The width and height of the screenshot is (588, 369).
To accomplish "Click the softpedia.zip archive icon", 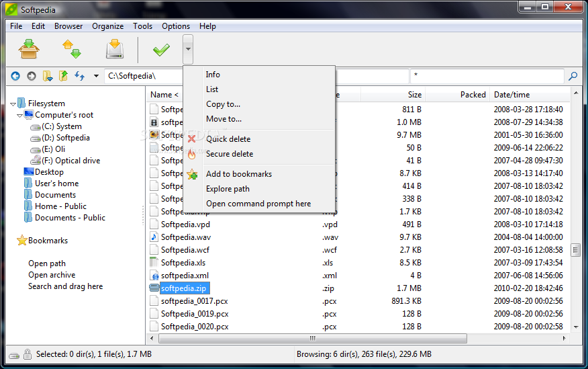I will click(x=154, y=288).
